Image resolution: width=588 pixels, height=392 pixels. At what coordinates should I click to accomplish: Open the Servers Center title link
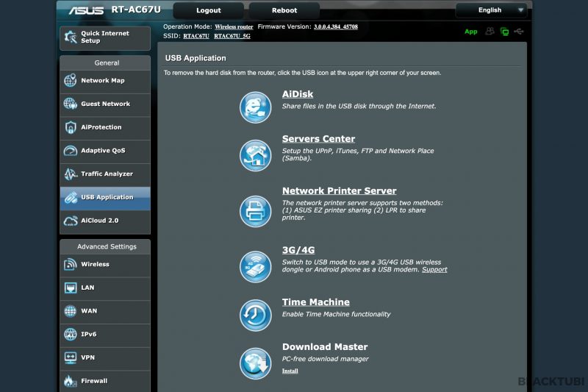coord(318,139)
